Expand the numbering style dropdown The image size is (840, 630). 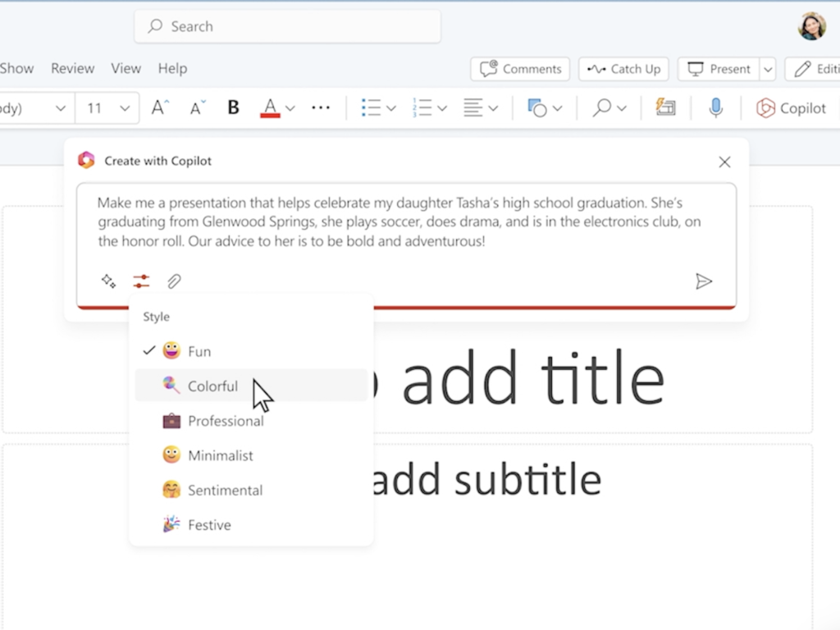click(x=442, y=108)
